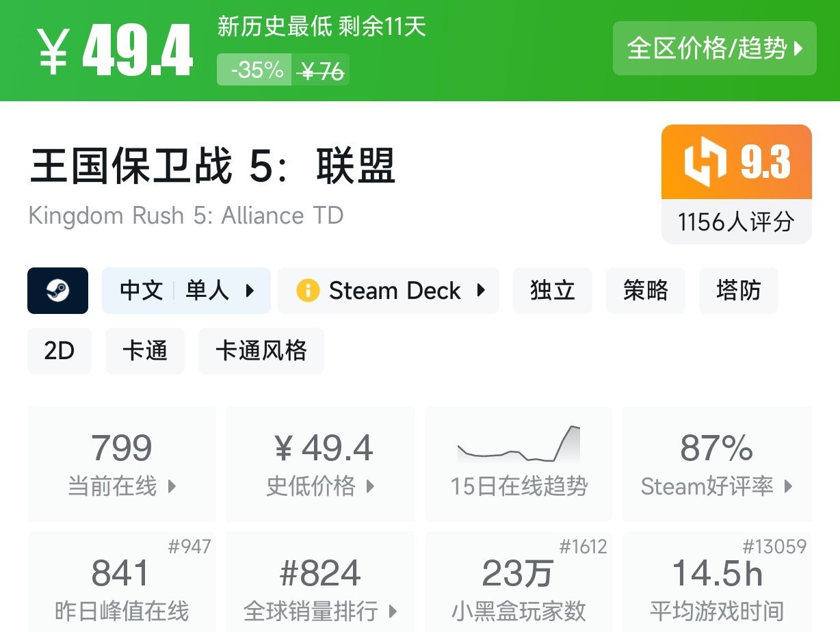This screenshot has height=632, width=840.
Task: Select the 独立 tag
Action: tap(553, 291)
